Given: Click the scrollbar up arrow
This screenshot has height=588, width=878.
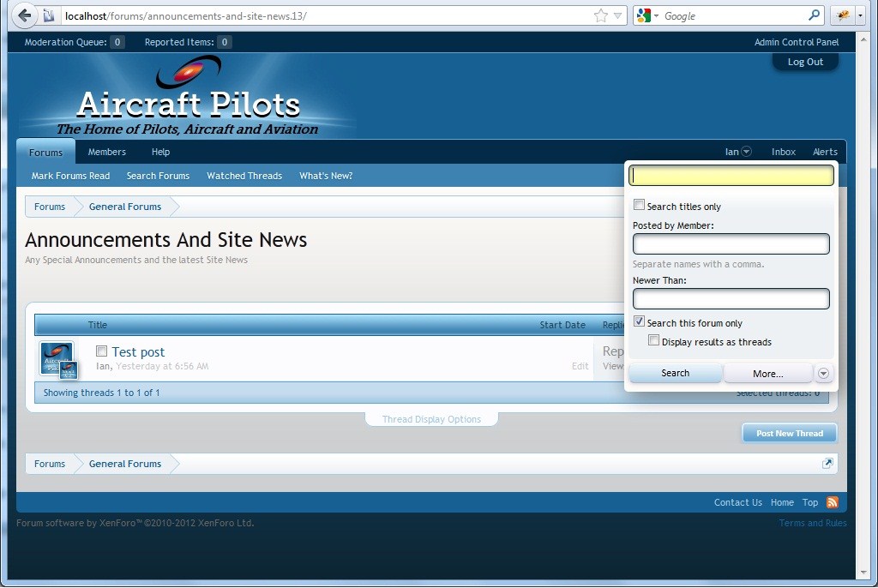Looking at the screenshot, I should pyautogui.click(x=863, y=39).
